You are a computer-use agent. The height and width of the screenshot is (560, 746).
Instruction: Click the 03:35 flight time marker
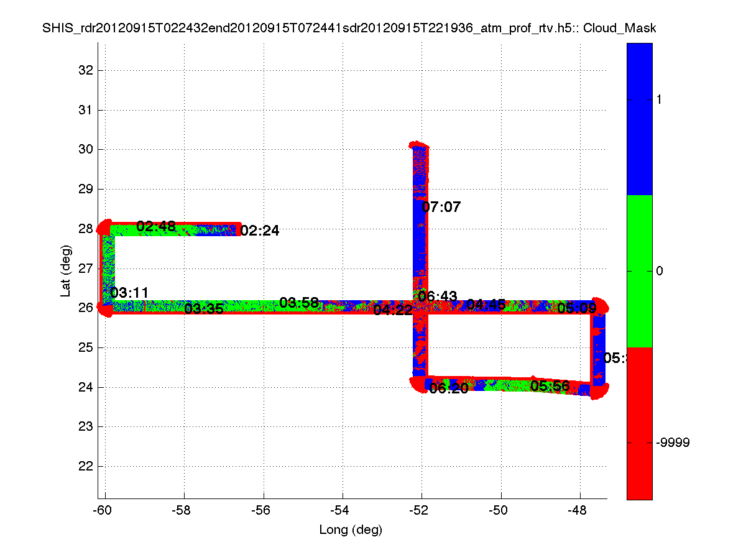pyautogui.click(x=203, y=308)
